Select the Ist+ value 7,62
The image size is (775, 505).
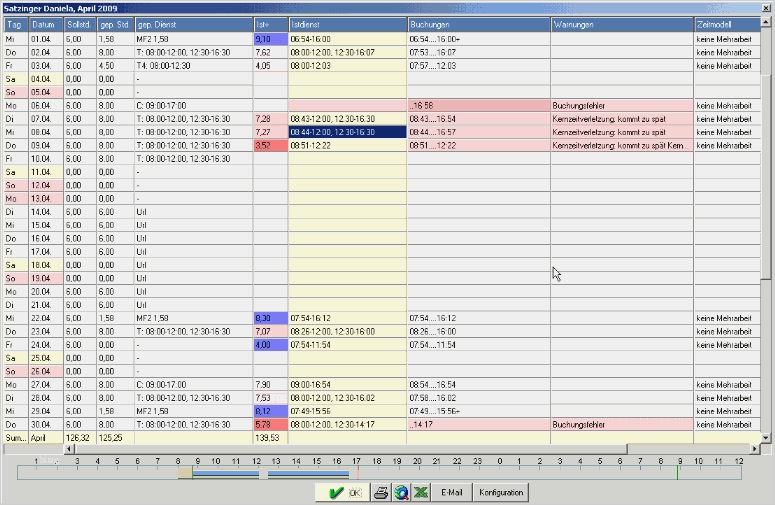270,52
